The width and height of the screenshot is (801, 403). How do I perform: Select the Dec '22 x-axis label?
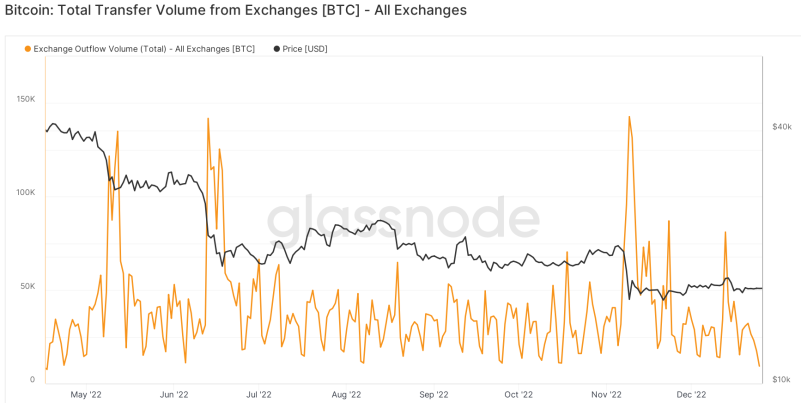691,395
